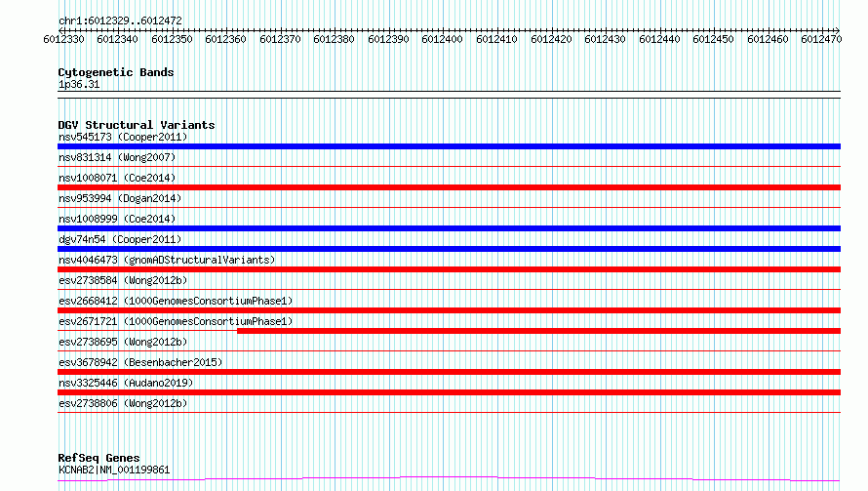
Task: Click ruler position 6012430
Action: (x=605, y=39)
